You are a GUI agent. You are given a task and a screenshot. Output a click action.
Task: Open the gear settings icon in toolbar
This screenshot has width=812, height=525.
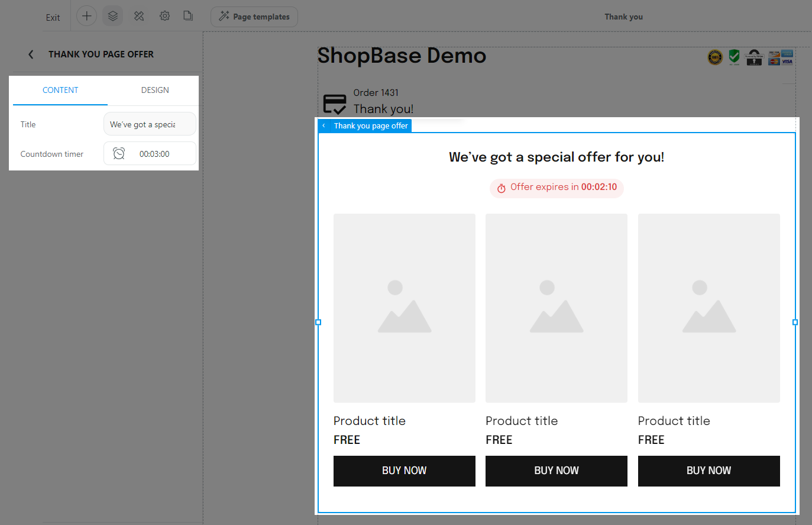pos(165,16)
